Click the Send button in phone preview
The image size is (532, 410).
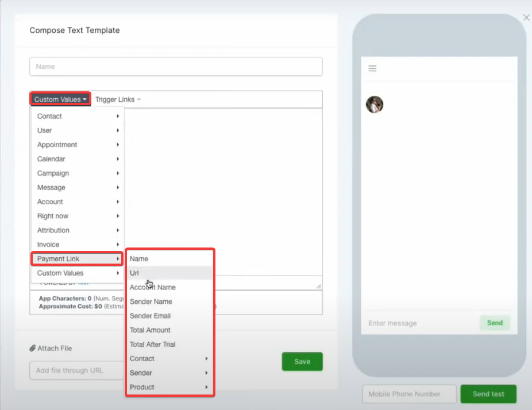pyautogui.click(x=495, y=323)
